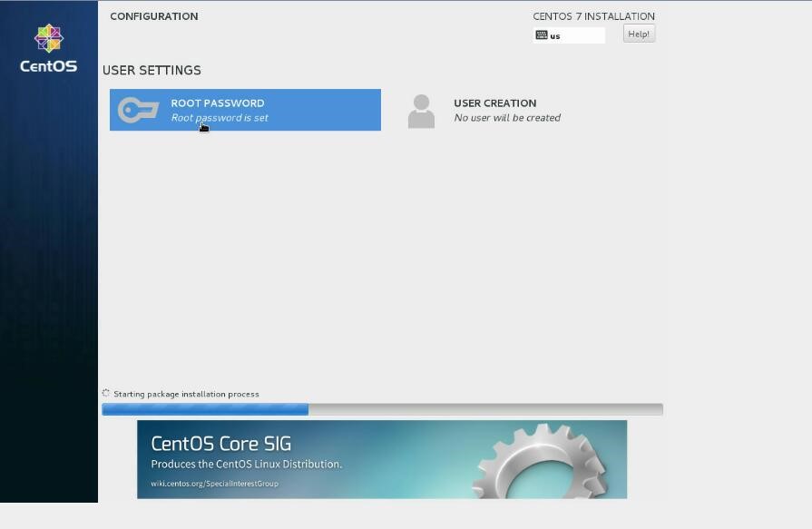Image resolution: width=812 pixels, height=529 pixels.
Task: Click the 'CENTOS 7 INSTALLATION' title text
Action: [x=593, y=16]
